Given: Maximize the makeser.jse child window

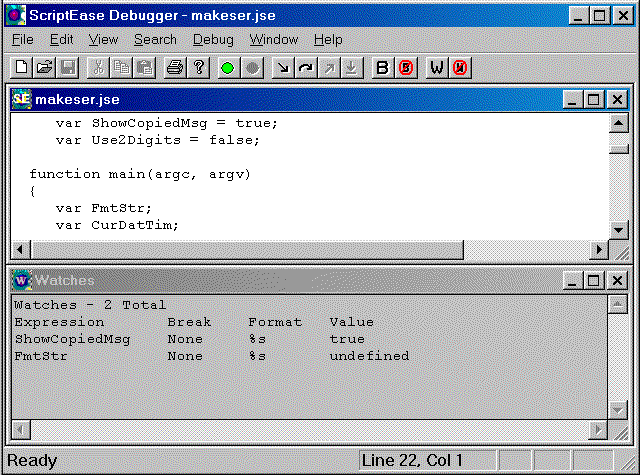Looking at the screenshot, I should coord(594,99).
